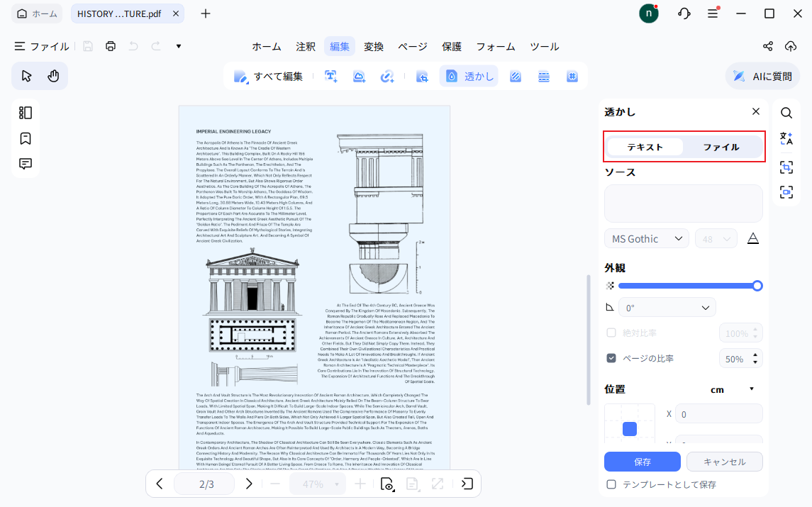
Task: Open the 保護 ribbon tab
Action: pyautogui.click(x=452, y=46)
